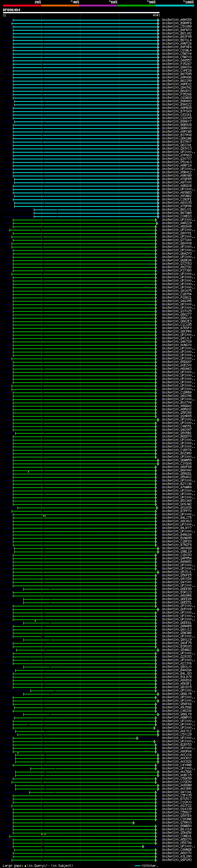This screenshot has height=868, width=197.
Task: Open hit UniRef100_A8HS59
Action: coord(177,20)
